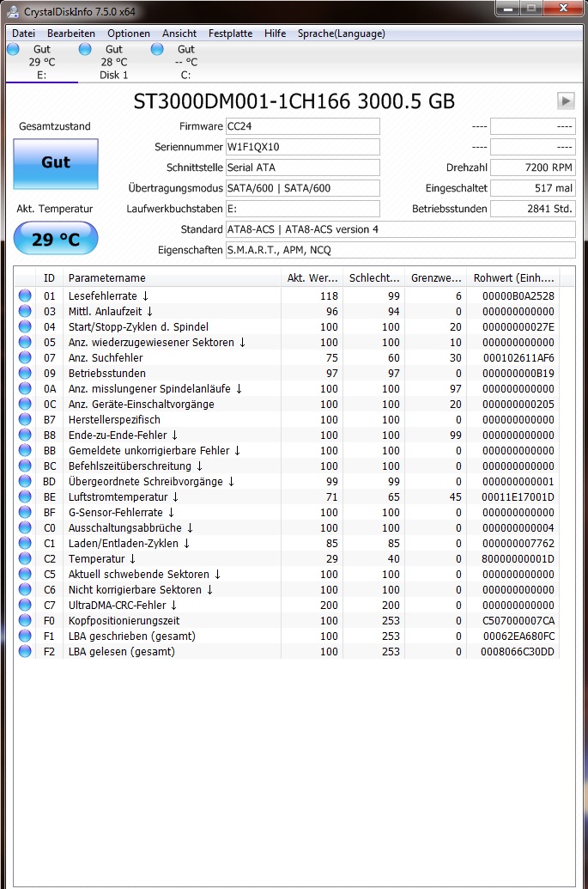Click the ID column header
Image resolution: width=588 pixels, height=889 pixels.
(49, 277)
